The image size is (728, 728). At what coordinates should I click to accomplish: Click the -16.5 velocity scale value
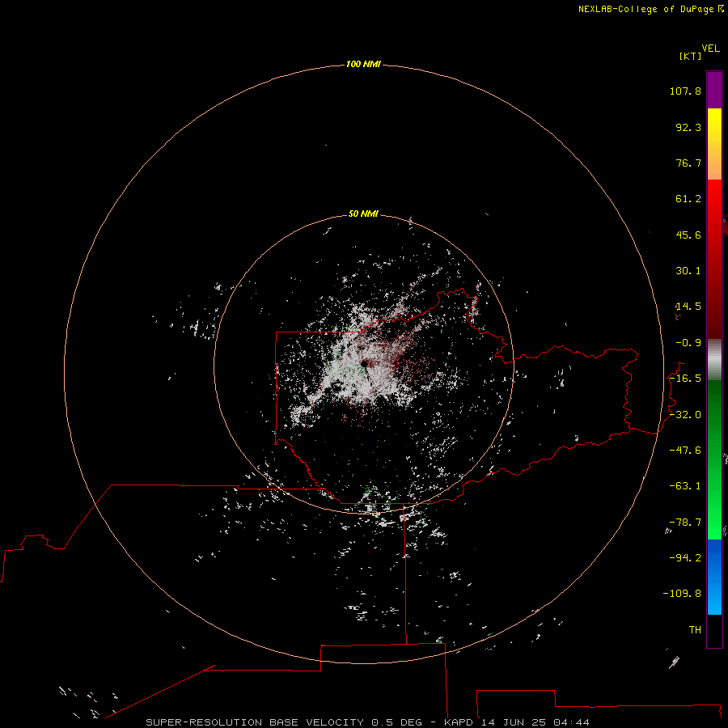(685, 379)
